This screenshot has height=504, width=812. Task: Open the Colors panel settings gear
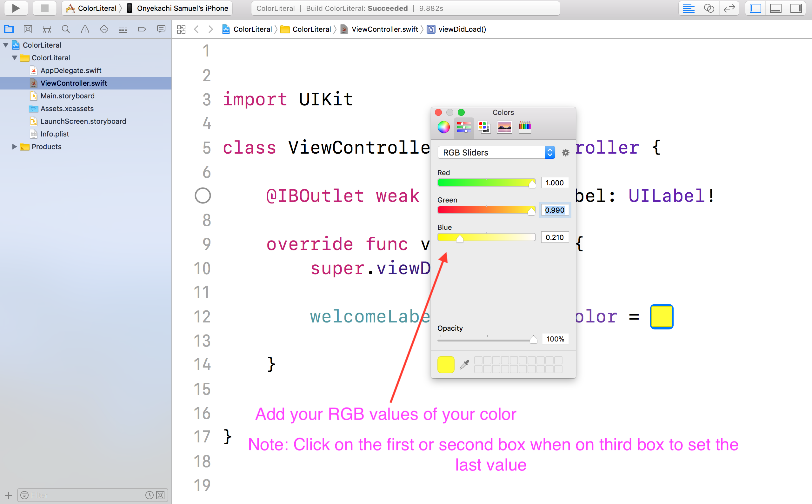click(566, 152)
